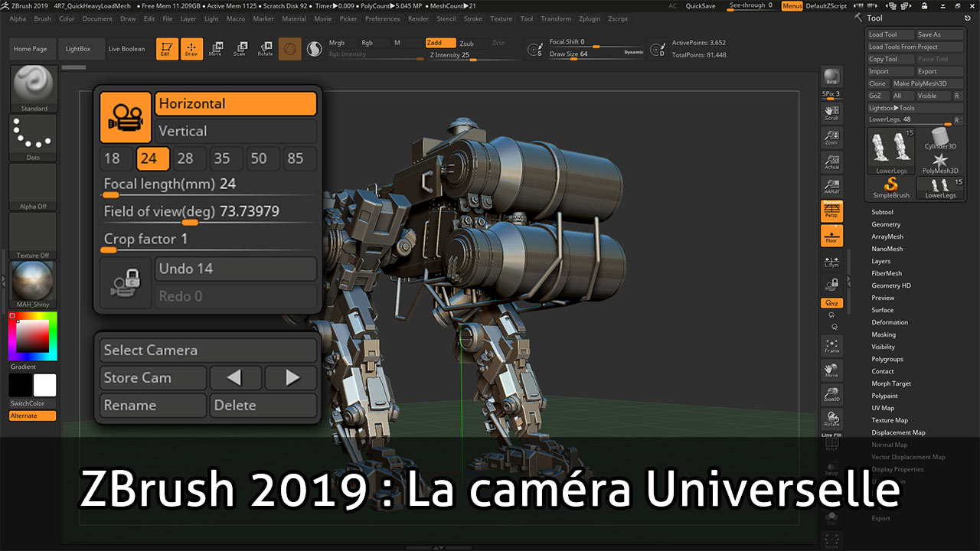Go to next stored camera arrow
Screen dimensions: 980x551
[291, 377]
